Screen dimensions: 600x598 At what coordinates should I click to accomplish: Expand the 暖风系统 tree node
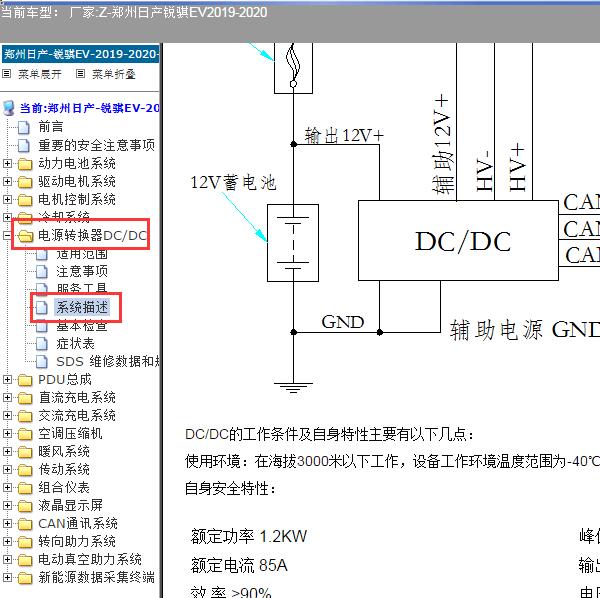click(x=7, y=451)
